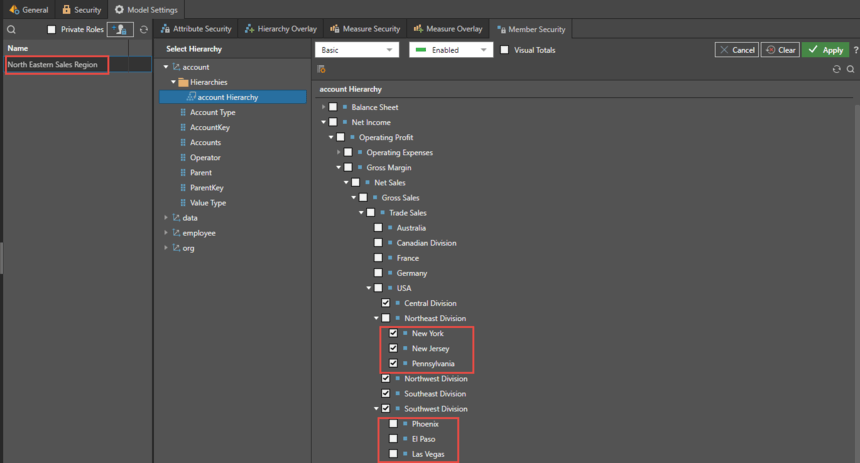Click the Hierarchies folder icon
Image resolution: width=860 pixels, height=463 pixels.
[183, 82]
